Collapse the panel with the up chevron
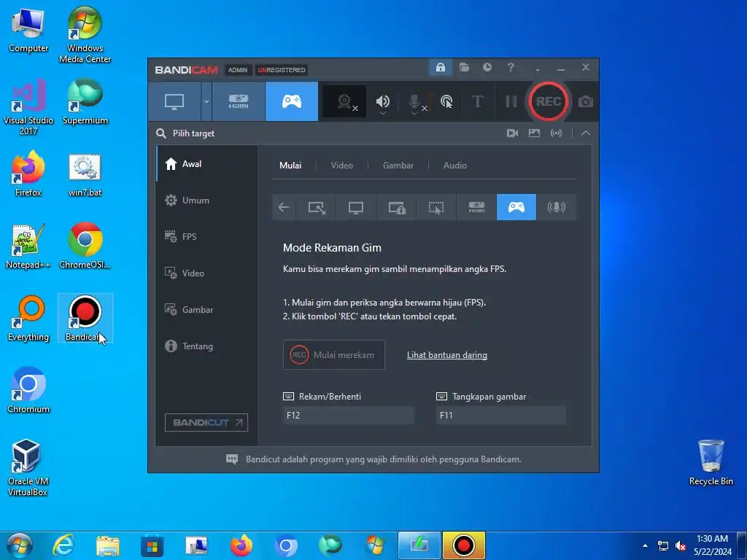 point(586,133)
